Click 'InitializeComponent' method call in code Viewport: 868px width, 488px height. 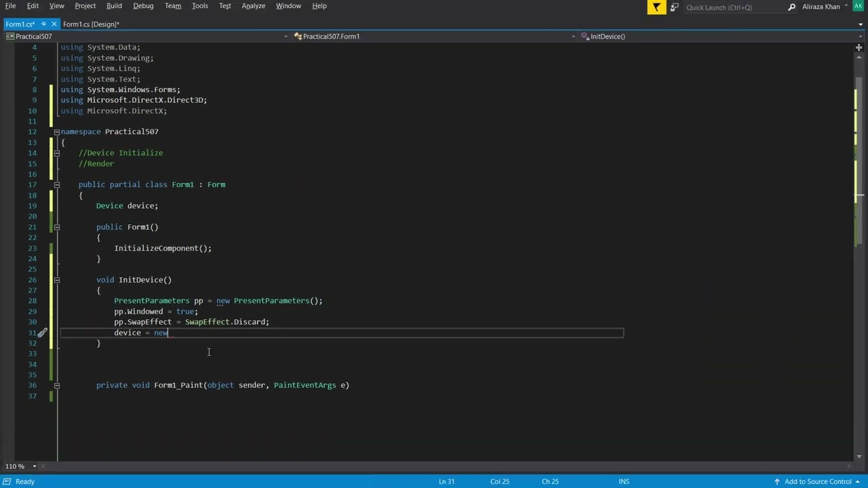[157, 248]
